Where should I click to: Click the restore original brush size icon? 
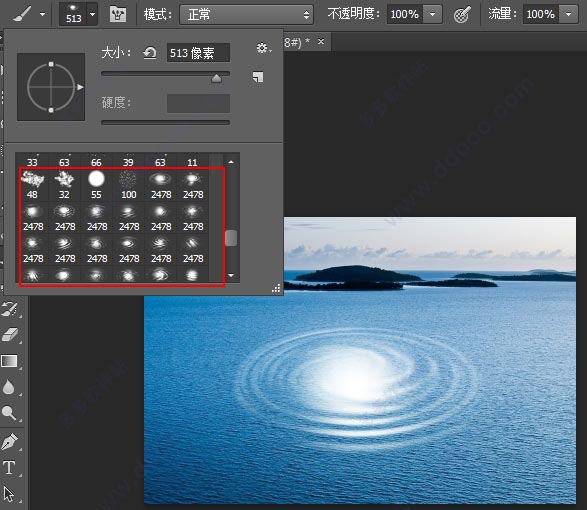[x=150, y=53]
